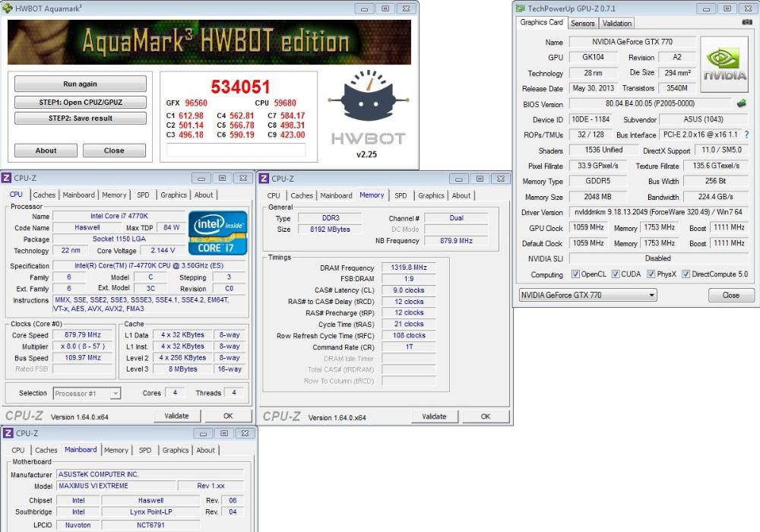
Task: Click the Command Rate value 1T
Action: click(409, 347)
